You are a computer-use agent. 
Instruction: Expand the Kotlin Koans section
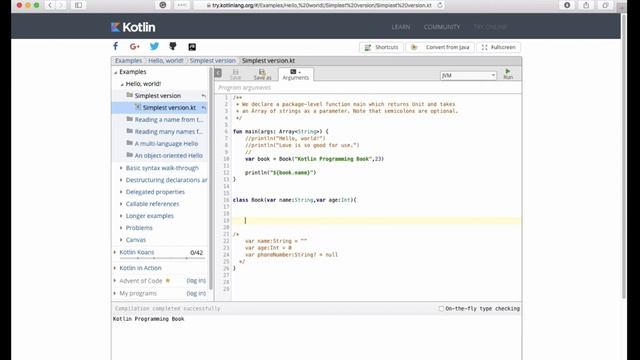[115, 252]
